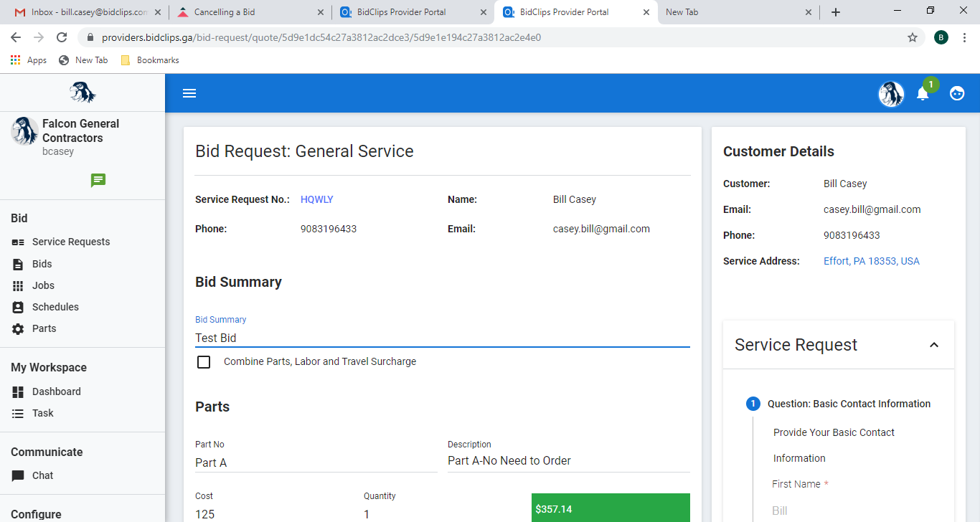Open Apps in bookmarks bar
This screenshot has height=522, width=980.
pyautogui.click(x=29, y=60)
